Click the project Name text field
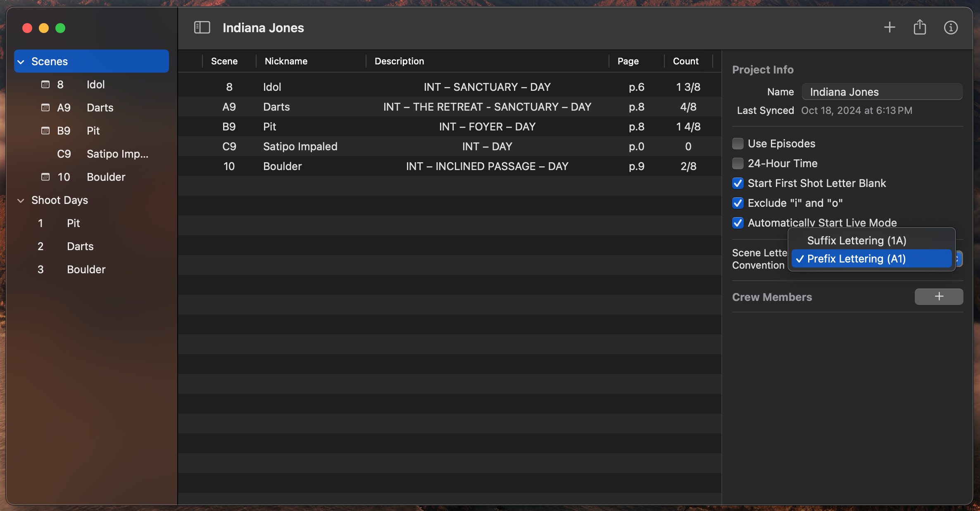Image resolution: width=980 pixels, height=511 pixels. [x=882, y=92]
